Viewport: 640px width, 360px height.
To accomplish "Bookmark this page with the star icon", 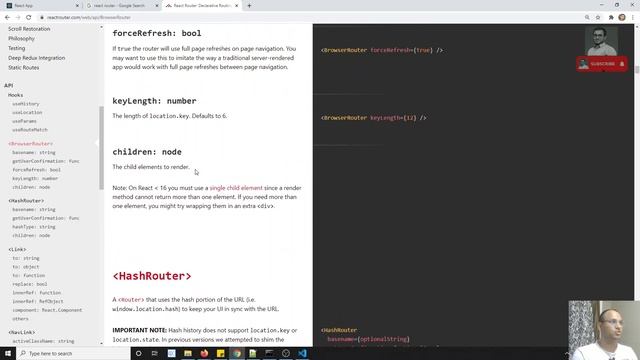I will coord(598,18).
